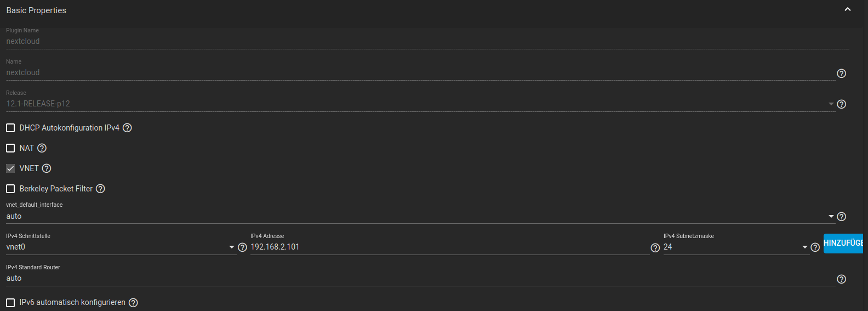The image size is (868, 311).
Task: Enable DHCP Autokonfiguration IPv4 checkbox
Action: (10, 128)
